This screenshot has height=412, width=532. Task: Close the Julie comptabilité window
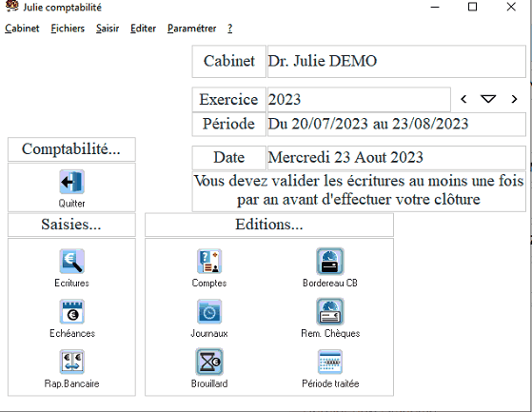pos(511,7)
